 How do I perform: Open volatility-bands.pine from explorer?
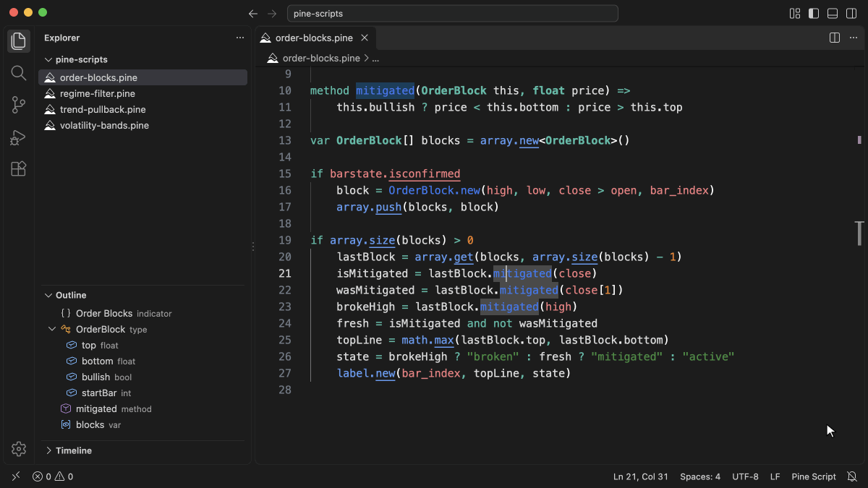(x=142, y=125)
